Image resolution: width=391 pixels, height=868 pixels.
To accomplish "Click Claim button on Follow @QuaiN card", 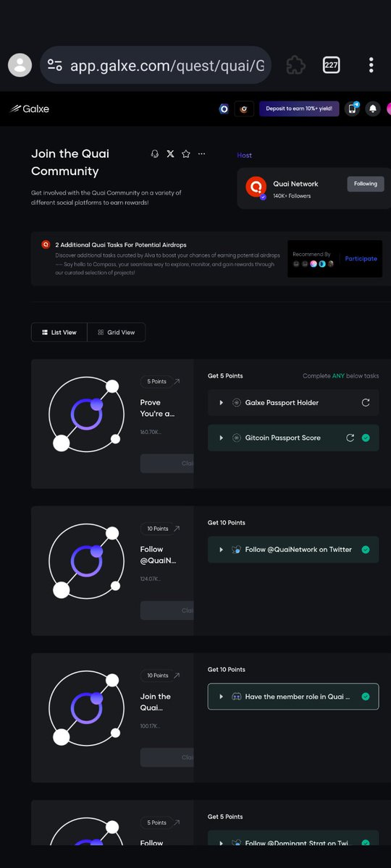I will click(x=167, y=610).
